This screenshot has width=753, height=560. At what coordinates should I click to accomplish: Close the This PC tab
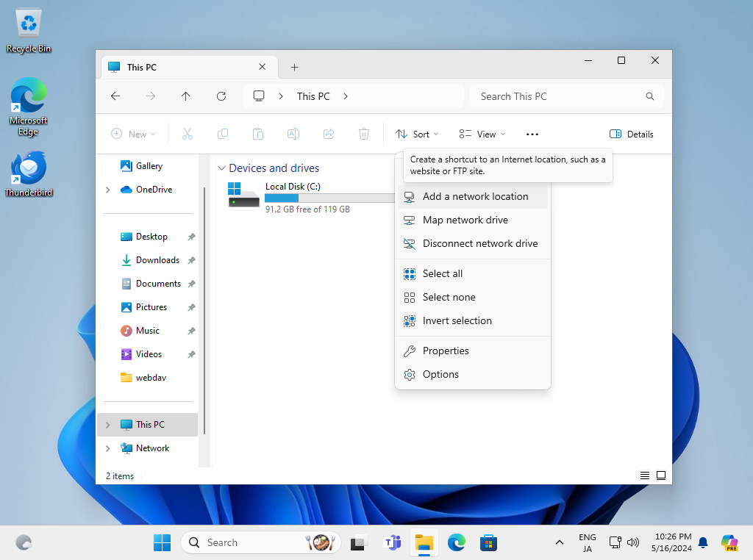pos(263,67)
